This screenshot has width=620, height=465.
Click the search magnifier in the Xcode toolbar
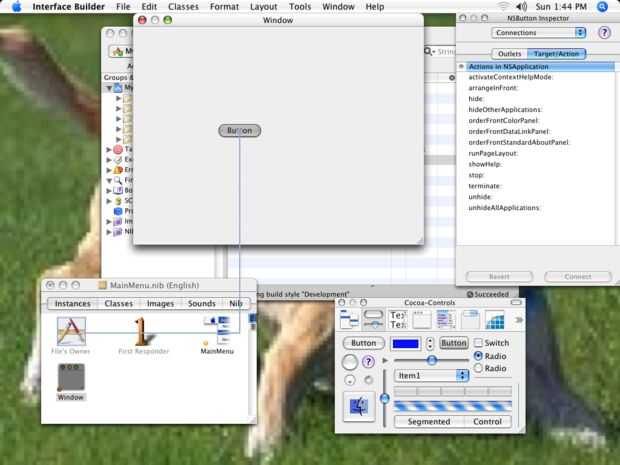[x=429, y=52]
